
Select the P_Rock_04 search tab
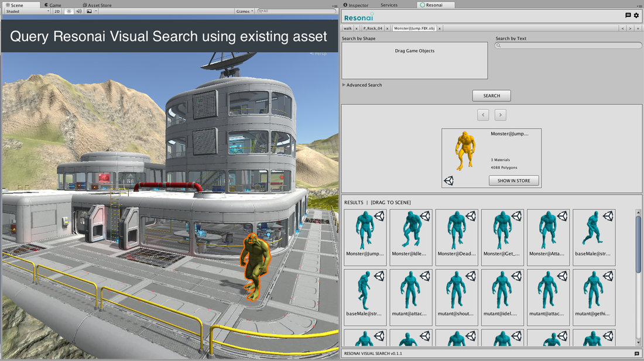372,28
